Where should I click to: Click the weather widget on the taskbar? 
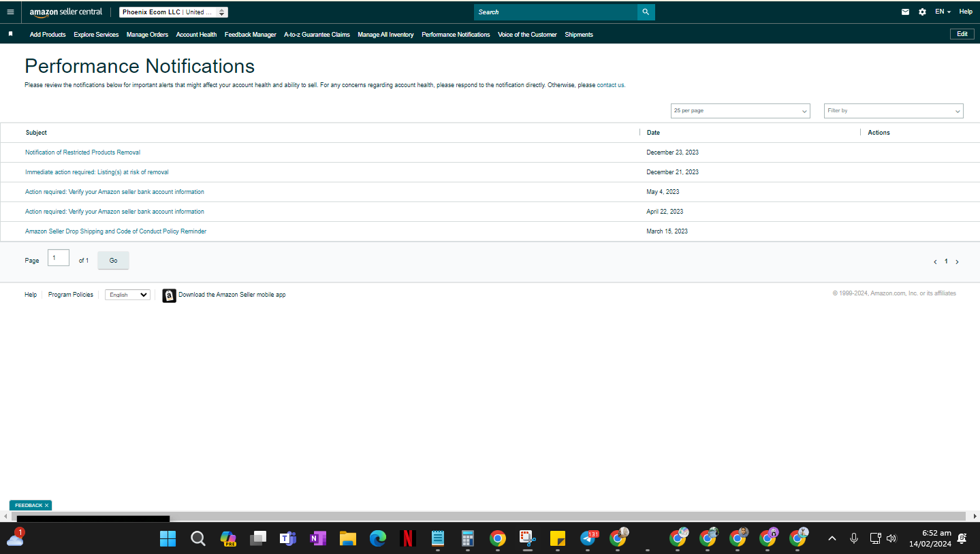coord(15,538)
